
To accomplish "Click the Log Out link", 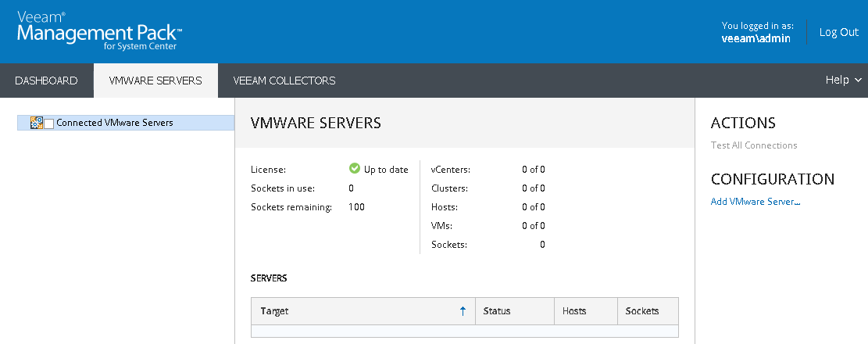I will click(838, 32).
